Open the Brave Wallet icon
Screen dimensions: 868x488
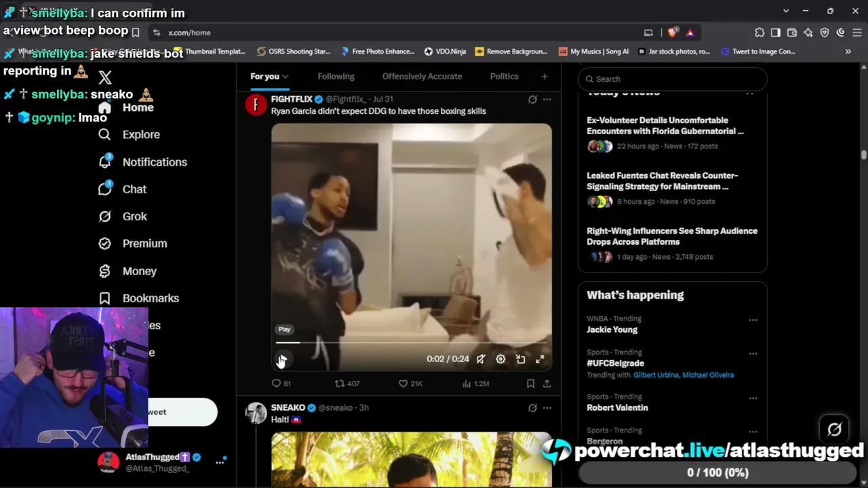point(792,33)
